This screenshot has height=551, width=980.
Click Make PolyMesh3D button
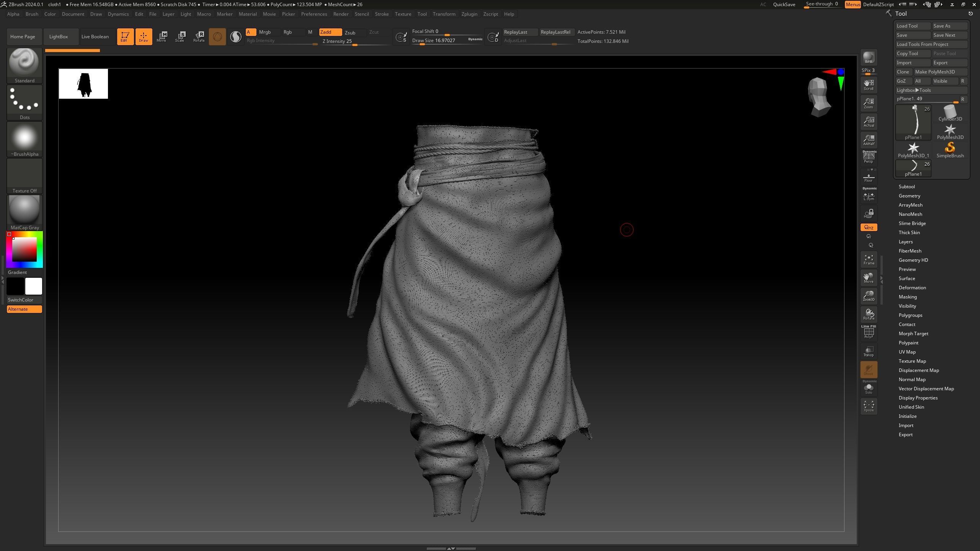tap(941, 72)
